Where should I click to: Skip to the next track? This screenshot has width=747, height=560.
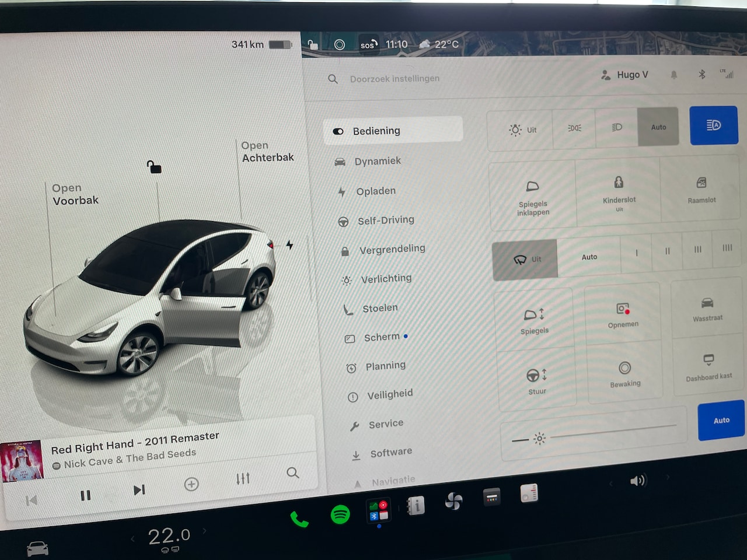point(139,490)
